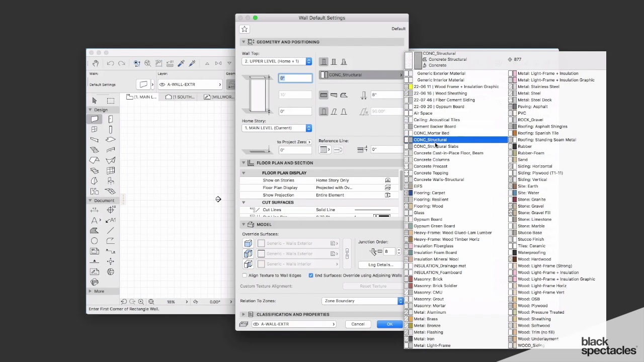This screenshot has height=362, width=644.
Task: Choose the Basic wall structure icon
Action: (324, 62)
